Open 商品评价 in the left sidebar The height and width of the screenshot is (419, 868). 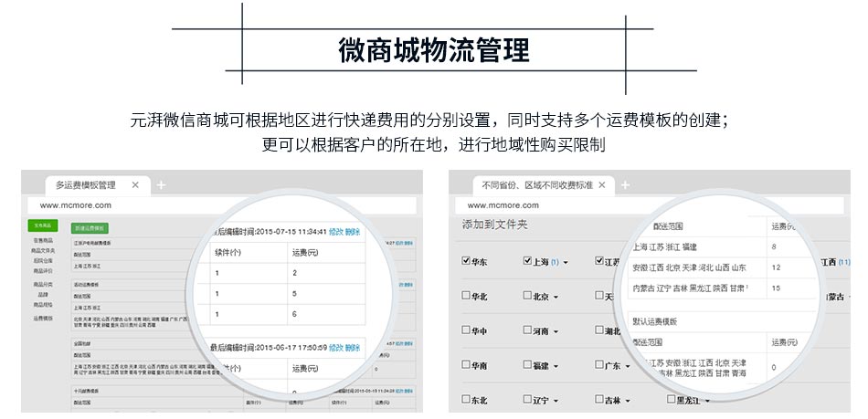click(x=43, y=271)
